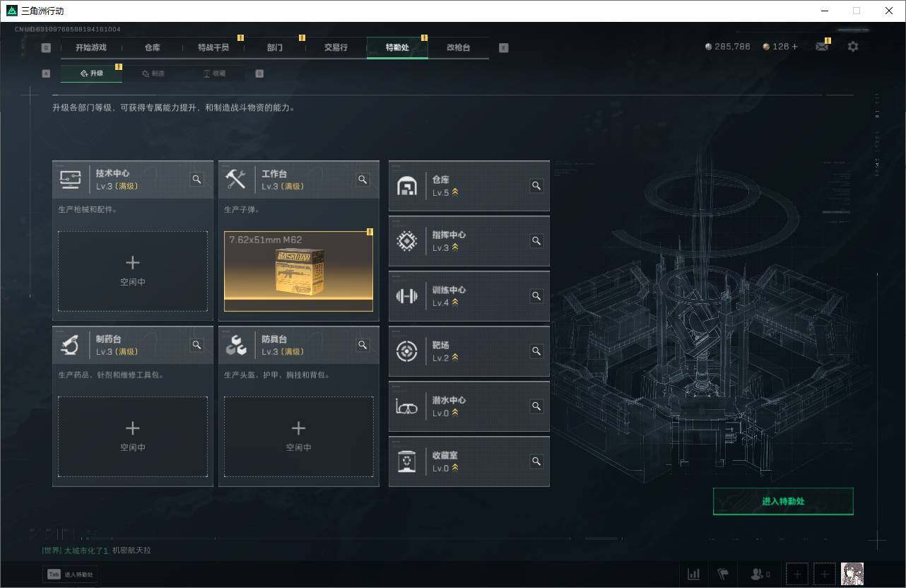
Task: Open 工作台 details via the magnifier icon
Action: tap(363, 180)
